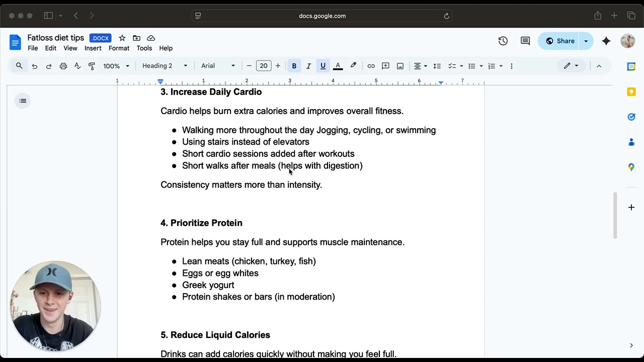This screenshot has height=362, width=644.
Task: Get add-ons via the plus icon
Action: 631,207
